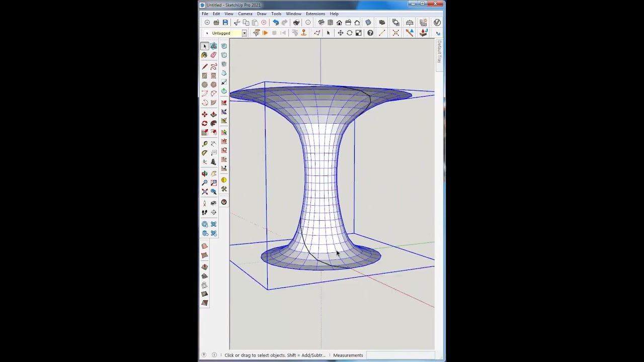Click the question mark help icon

370,33
